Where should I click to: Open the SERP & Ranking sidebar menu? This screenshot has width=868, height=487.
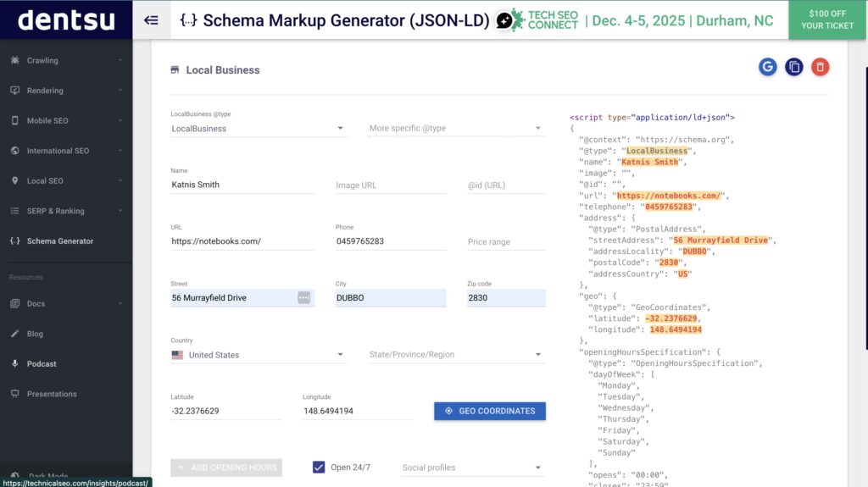(66, 211)
